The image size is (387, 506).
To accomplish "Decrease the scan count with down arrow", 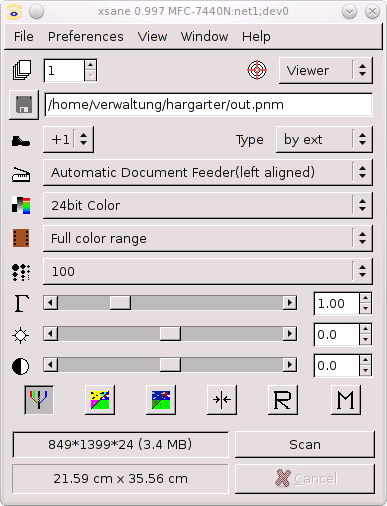I will [x=90, y=76].
